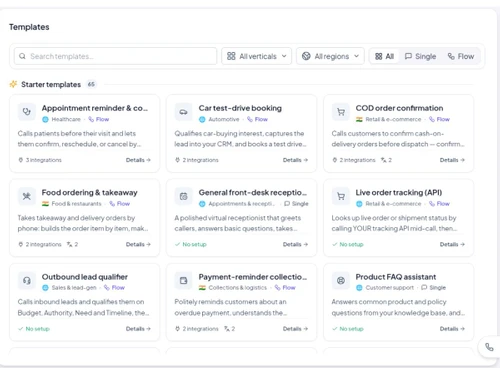500x375 pixels.
Task: Click the Sales & lead-gen label
Action: 74,288
